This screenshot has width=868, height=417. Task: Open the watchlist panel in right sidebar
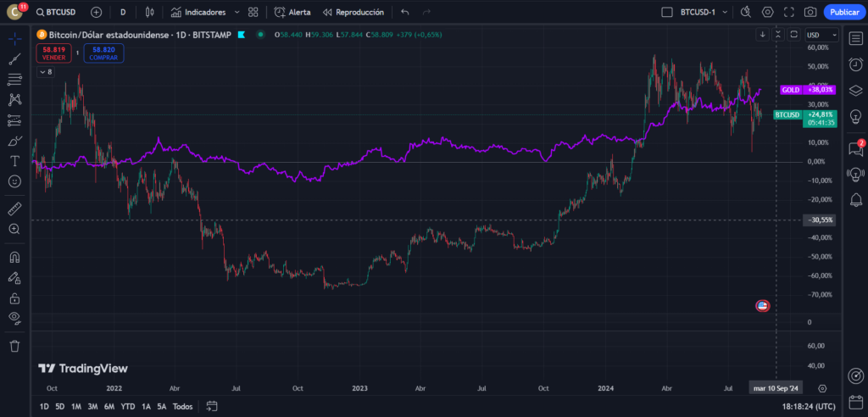[855, 39]
